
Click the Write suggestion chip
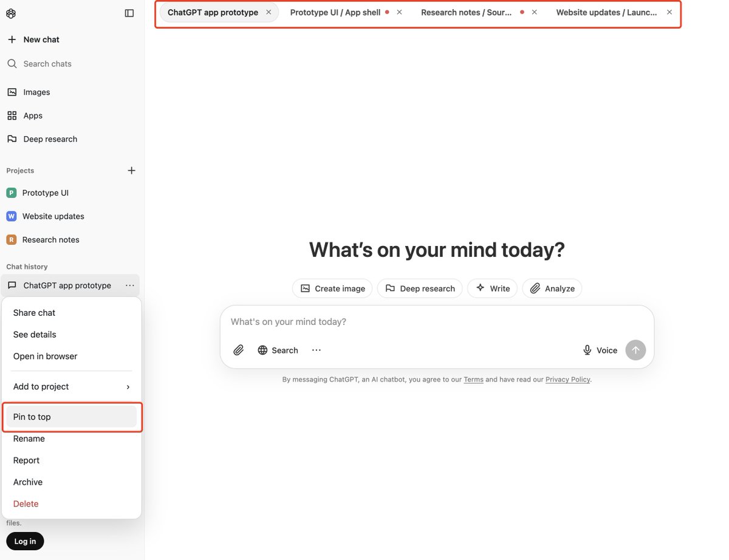click(492, 289)
